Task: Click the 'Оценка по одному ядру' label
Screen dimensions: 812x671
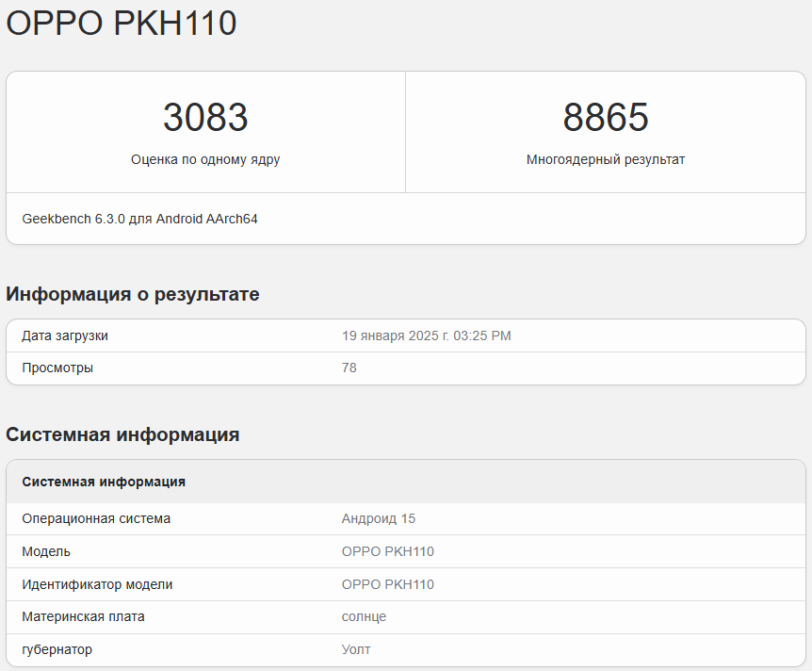Action: pos(205,159)
